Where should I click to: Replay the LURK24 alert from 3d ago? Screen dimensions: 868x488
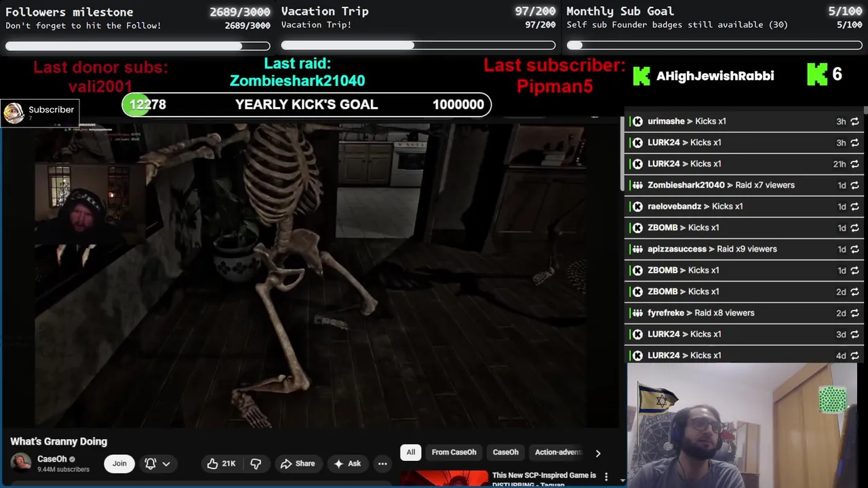[854, 334]
